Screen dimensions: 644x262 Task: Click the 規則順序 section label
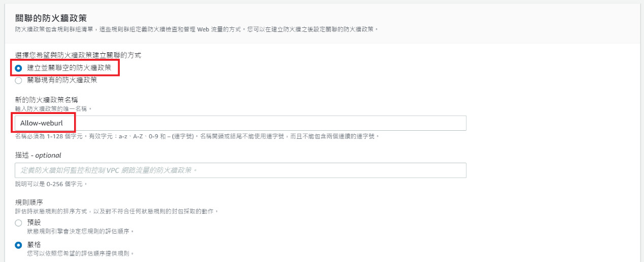click(x=29, y=202)
